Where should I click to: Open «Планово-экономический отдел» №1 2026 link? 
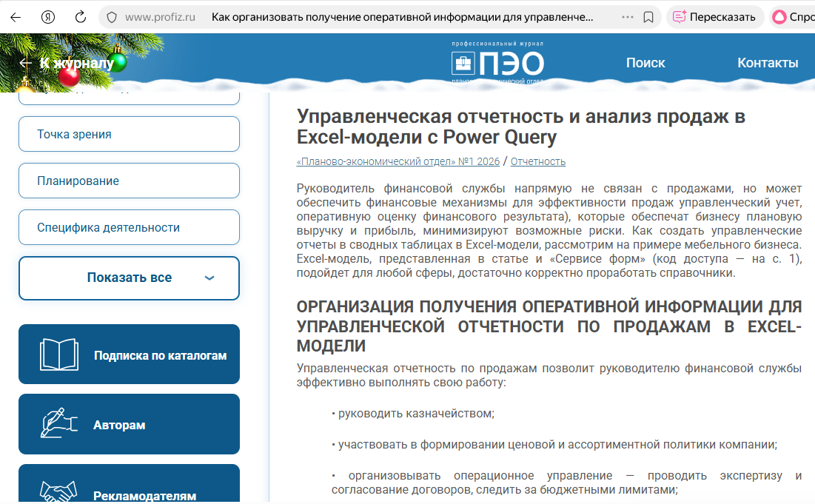(x=398, y=161)
